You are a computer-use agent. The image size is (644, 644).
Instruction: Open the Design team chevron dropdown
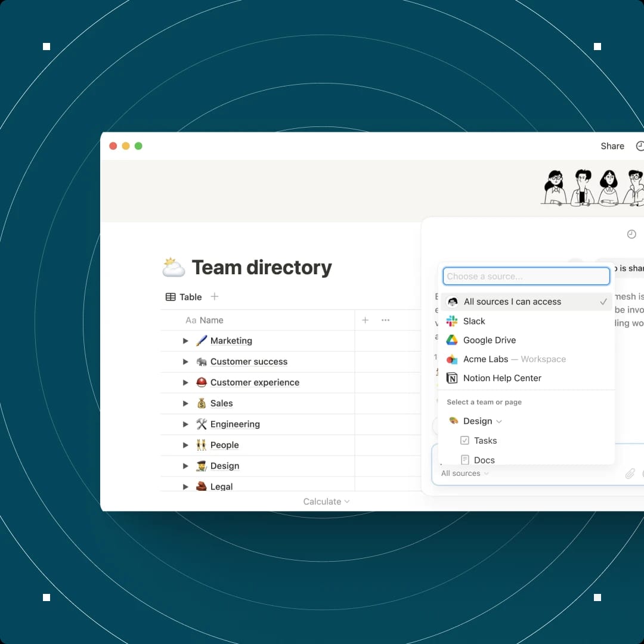point(500,421)
